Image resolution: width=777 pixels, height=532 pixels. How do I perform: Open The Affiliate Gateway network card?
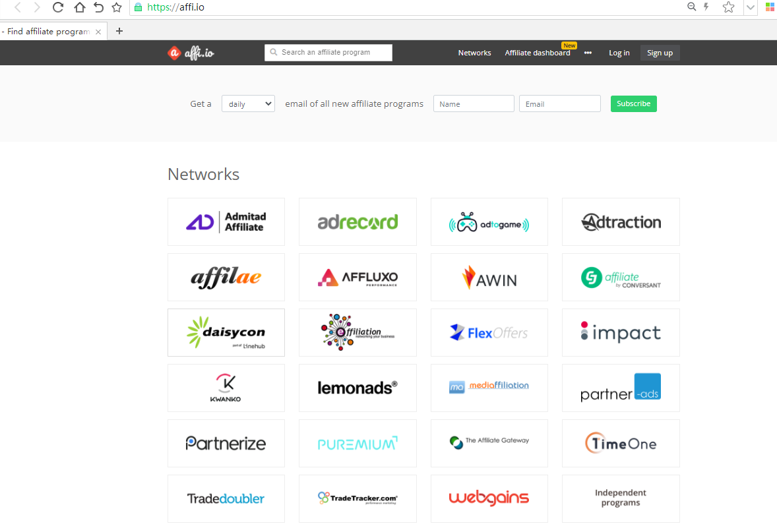pos(489,443)
